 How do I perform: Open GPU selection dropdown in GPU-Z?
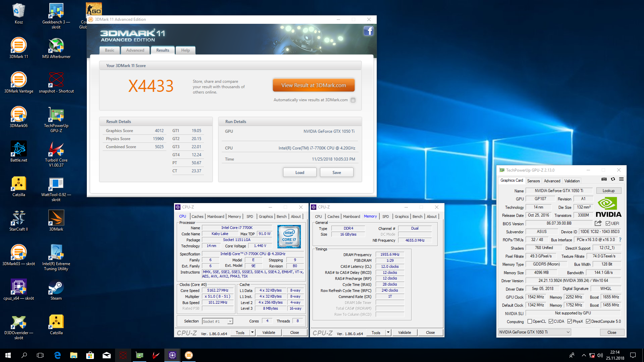[x=535, y=332]
